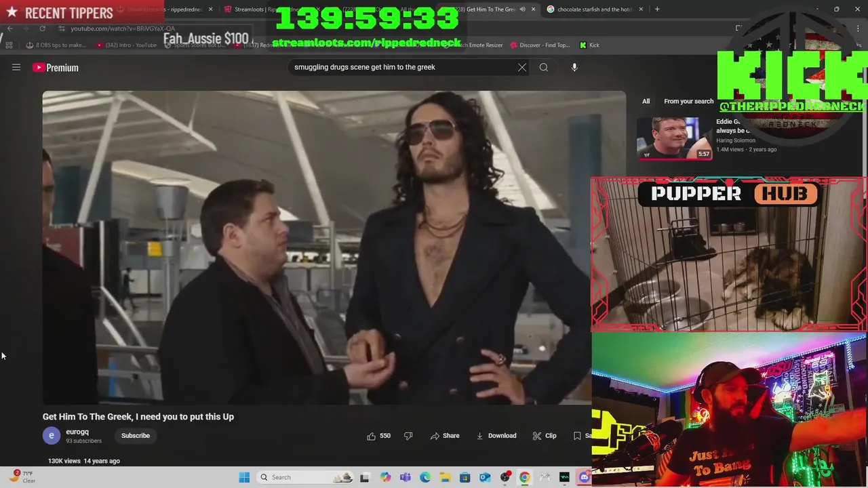This screenshot has height=488, width=868.
Task: Click the video player to pause
Action: pos(317,247)
